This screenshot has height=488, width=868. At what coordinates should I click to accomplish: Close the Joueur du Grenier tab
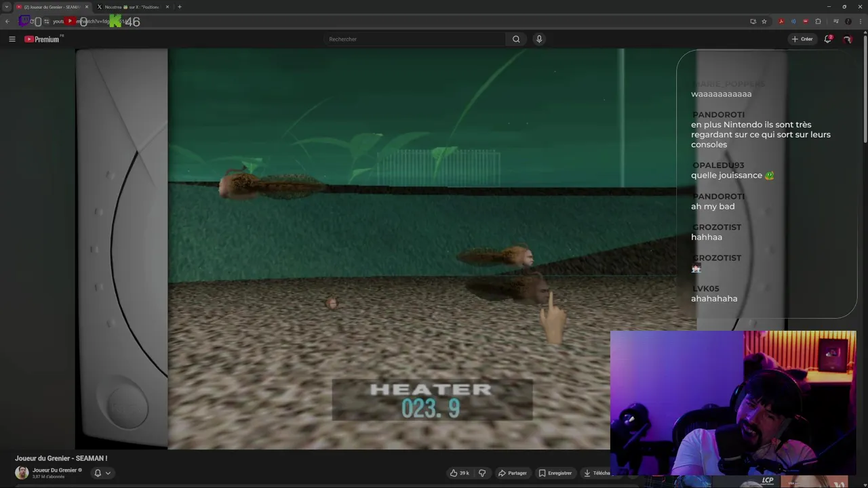tap(87, 7)
